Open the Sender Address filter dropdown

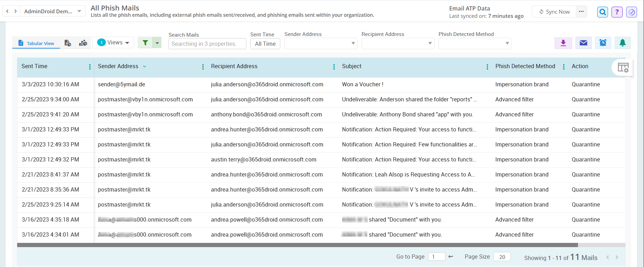click(320, 44)
